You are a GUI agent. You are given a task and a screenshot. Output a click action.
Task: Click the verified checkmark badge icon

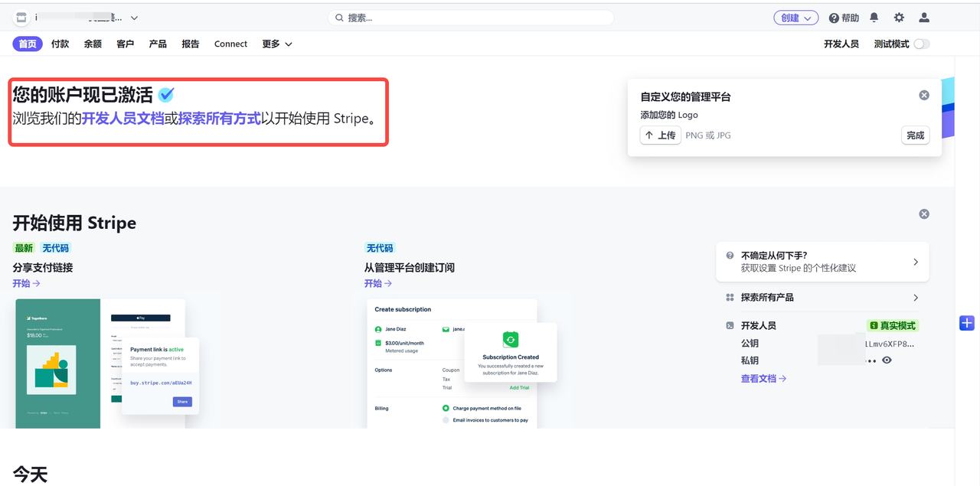point(166,95)
